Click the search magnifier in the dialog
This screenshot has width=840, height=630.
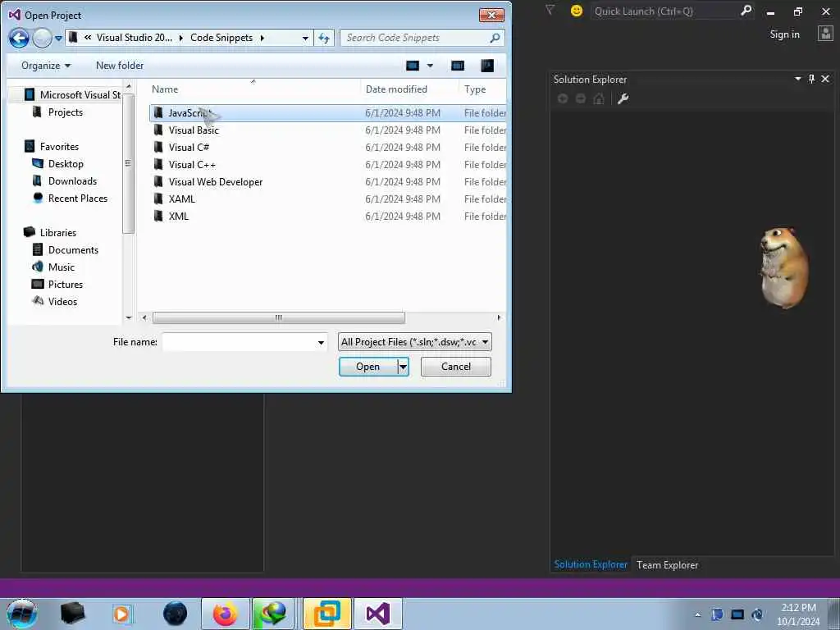[x=495, y=38]
